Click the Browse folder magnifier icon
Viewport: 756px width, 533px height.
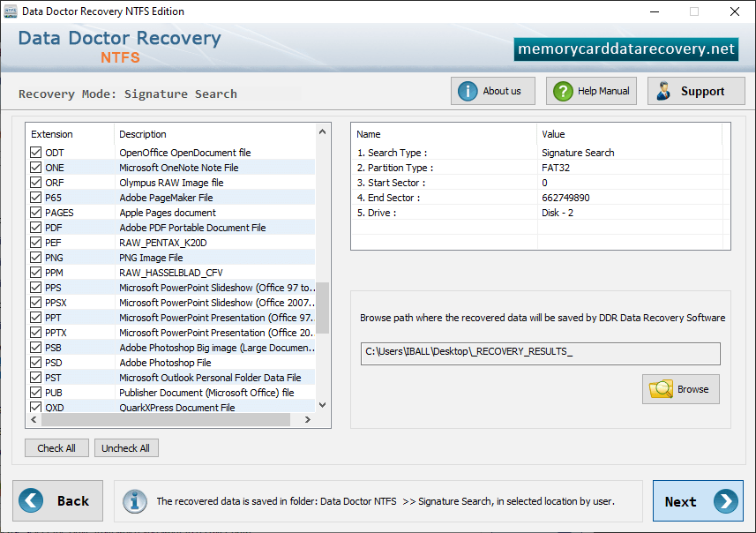click(x=661, y=389)
